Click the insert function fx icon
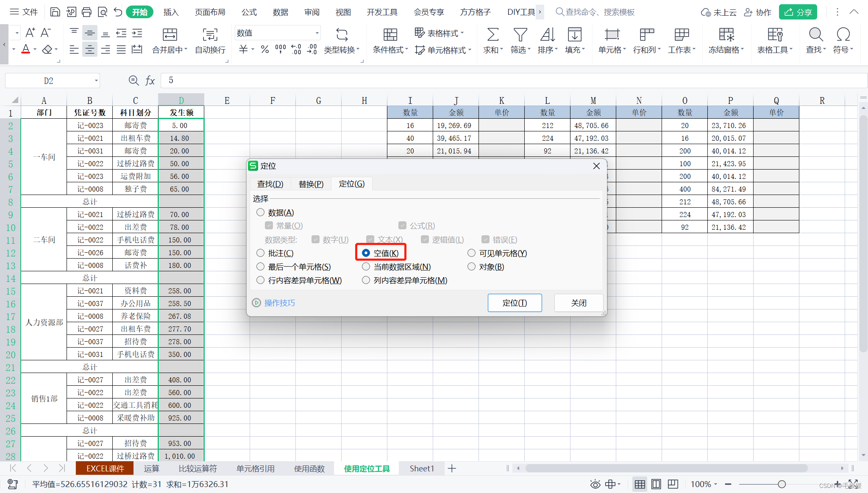This screenshot has height=493, width=868. pyautogui.click(x=150, y=81)
